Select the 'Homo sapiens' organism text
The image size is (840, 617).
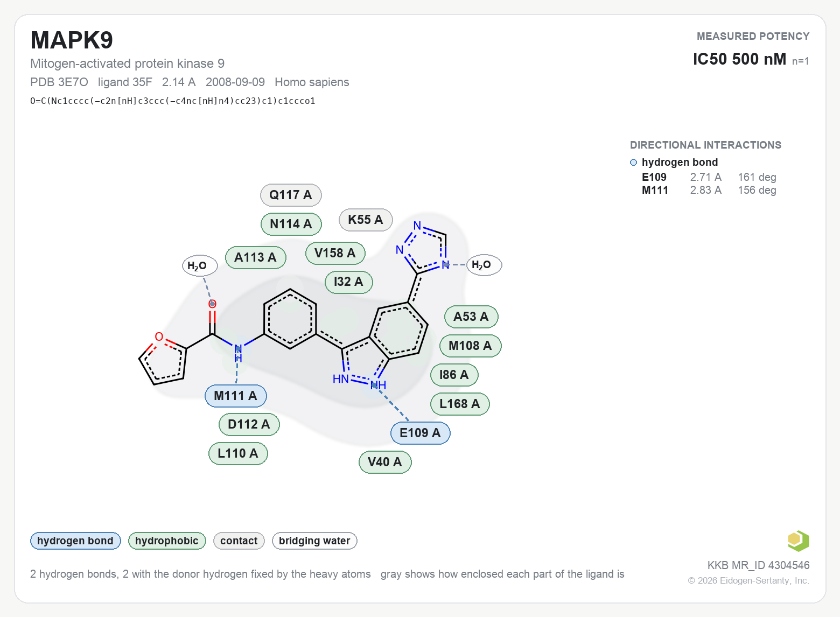312,82
